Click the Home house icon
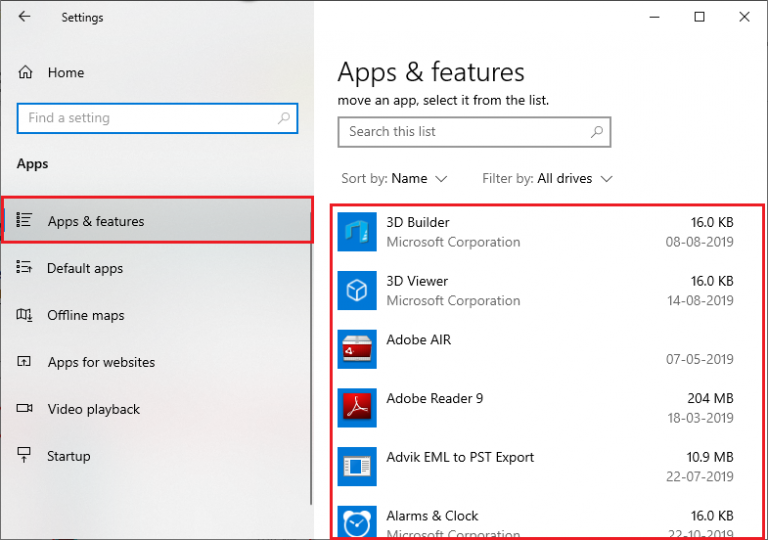Screen dimensions: 768x540 click(x=25, y=73)
